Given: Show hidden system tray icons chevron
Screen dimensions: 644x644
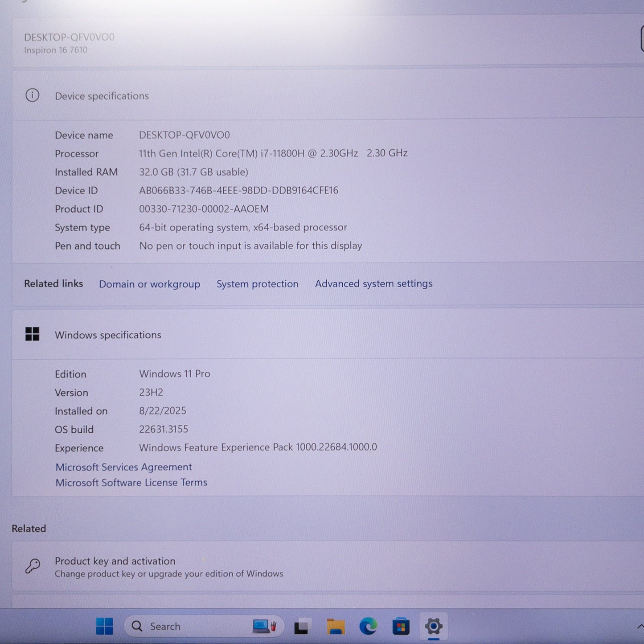Looking at the screenshot, I should (640, 627).
